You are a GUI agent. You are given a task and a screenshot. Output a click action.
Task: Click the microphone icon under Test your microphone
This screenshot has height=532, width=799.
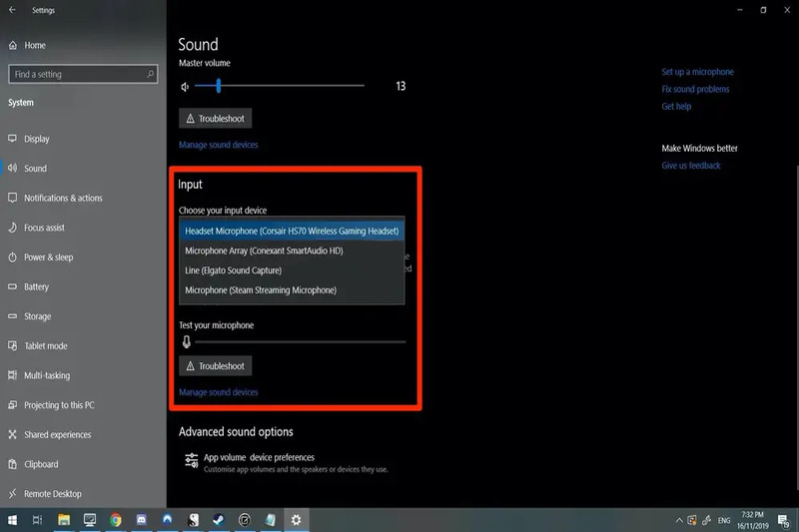pos(187,342)
